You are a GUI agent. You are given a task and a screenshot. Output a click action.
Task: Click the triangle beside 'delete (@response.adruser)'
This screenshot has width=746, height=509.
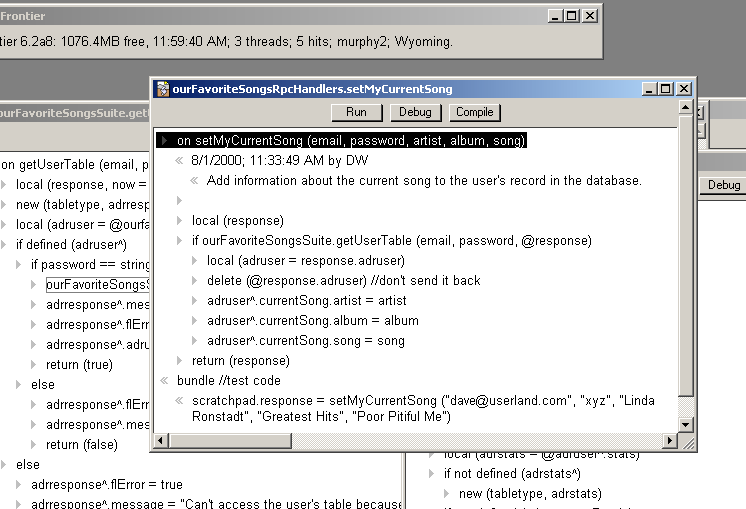click(x=194, y=281)
